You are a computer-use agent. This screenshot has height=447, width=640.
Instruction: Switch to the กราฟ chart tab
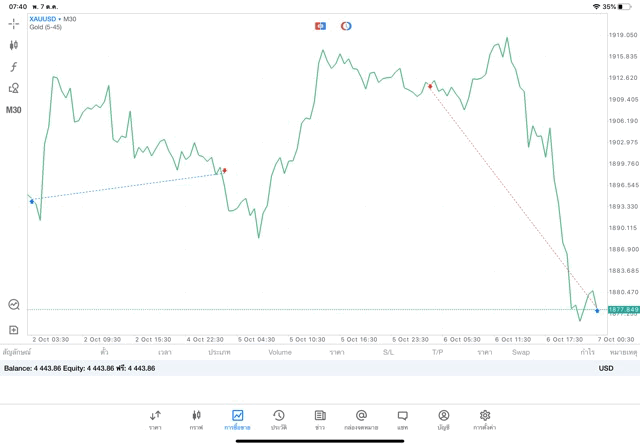tap(196, 419)
